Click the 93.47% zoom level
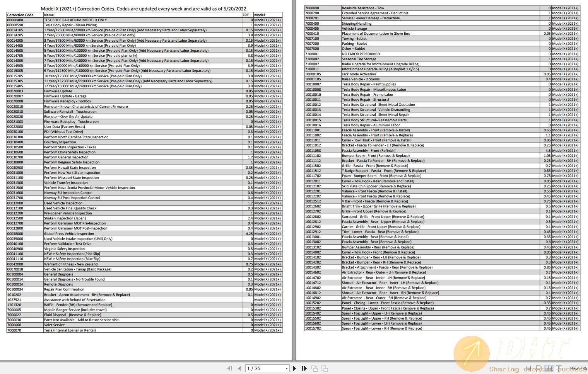The image size is (588, 374). click(578, 369)
